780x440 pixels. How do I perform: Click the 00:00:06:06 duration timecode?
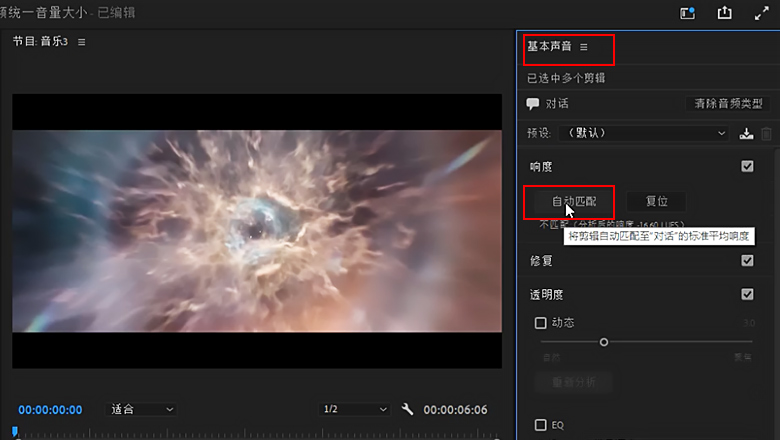[455, 410]
